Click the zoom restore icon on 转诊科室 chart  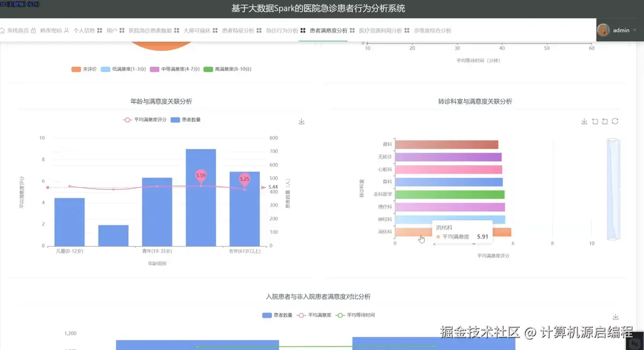[x=604, y=121]
